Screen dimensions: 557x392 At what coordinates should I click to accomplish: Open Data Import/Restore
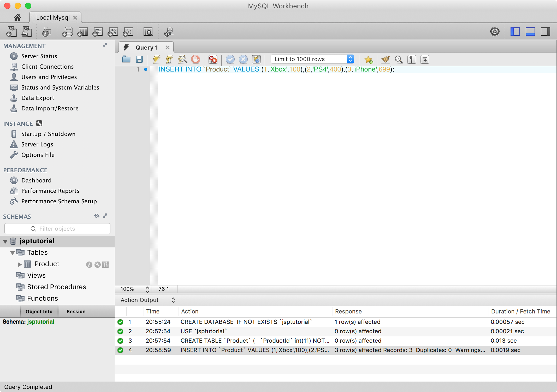coord(50,108)
